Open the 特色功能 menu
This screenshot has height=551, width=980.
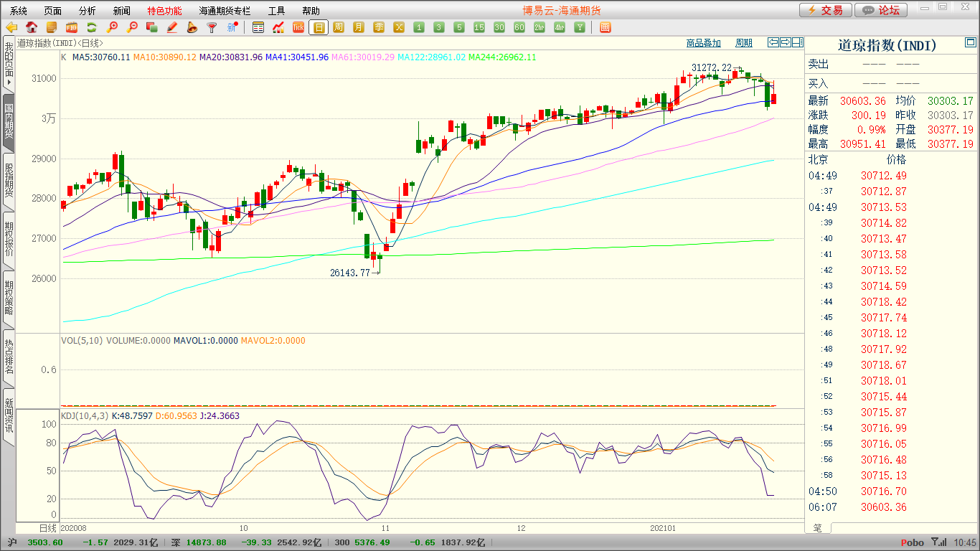point(165,11)
